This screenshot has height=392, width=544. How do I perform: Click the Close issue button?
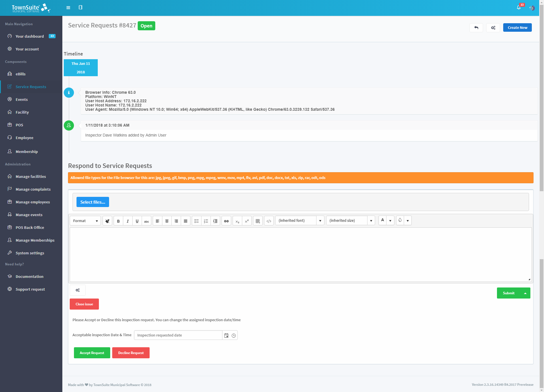coord(84,304)
